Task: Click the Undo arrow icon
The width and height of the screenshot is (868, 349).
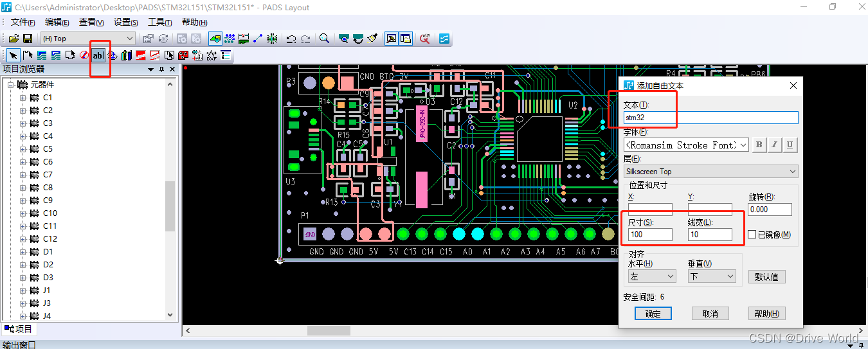Action: (x=291, y=39)
